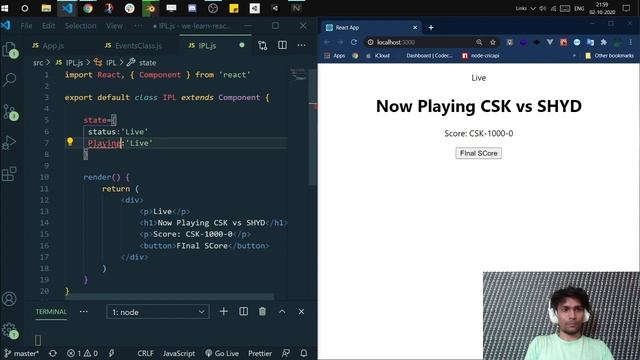Open the node-cricapi bookmark

pyautogui.click(x=481, y=56)
